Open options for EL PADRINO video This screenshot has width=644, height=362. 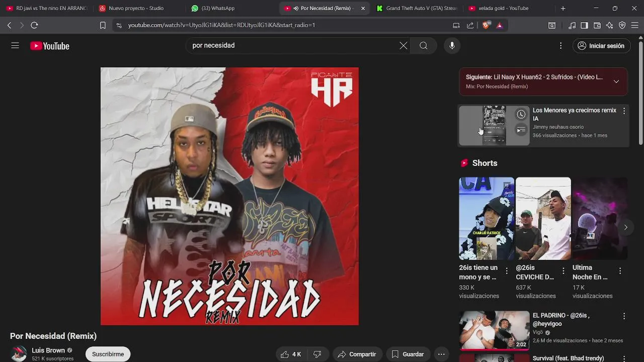[624, 316]
